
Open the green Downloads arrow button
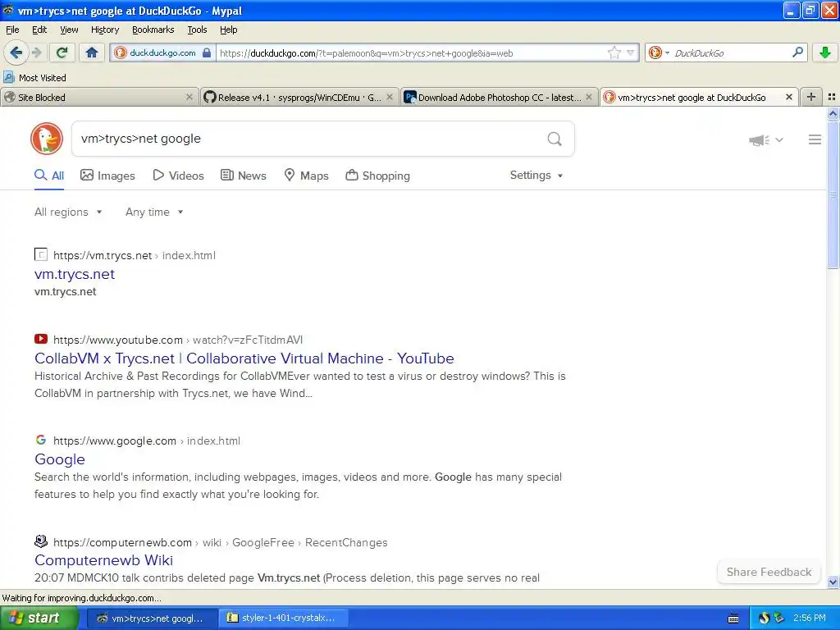pos(825,52)
